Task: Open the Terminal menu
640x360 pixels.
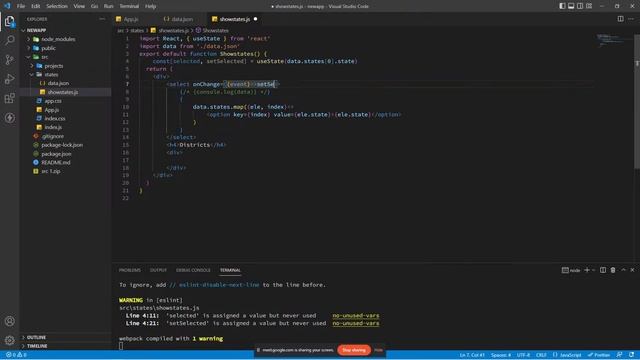Action: 129,6
